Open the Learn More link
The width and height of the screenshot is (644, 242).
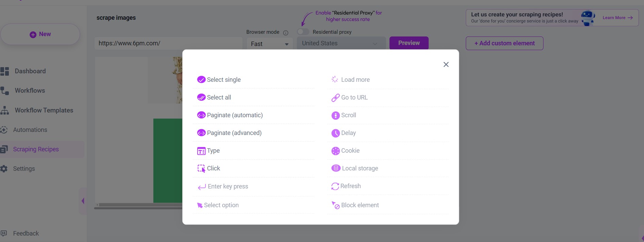pos(617,17)
